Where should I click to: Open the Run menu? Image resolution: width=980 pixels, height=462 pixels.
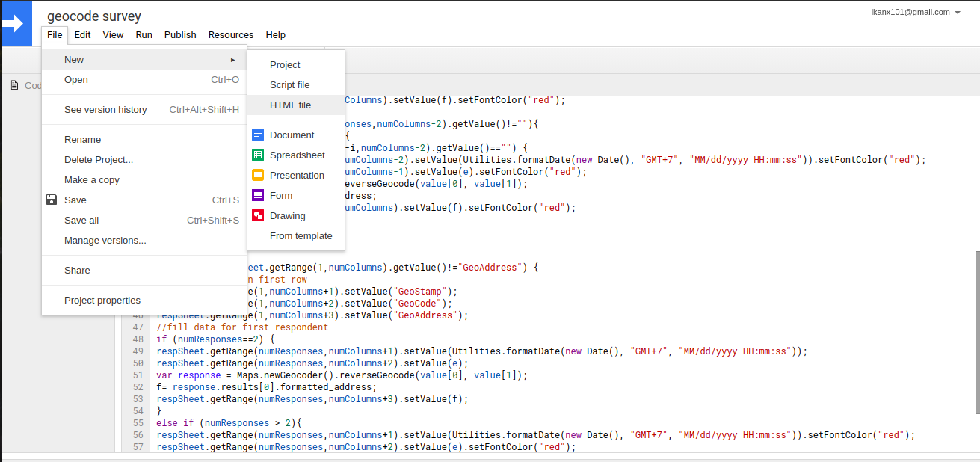tap(144, 34)
